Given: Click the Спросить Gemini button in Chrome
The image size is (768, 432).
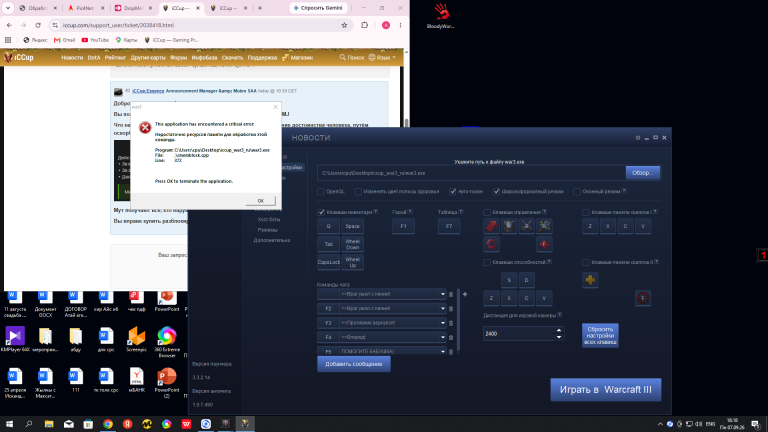Looking at the screenshot, I should [319, 8].
